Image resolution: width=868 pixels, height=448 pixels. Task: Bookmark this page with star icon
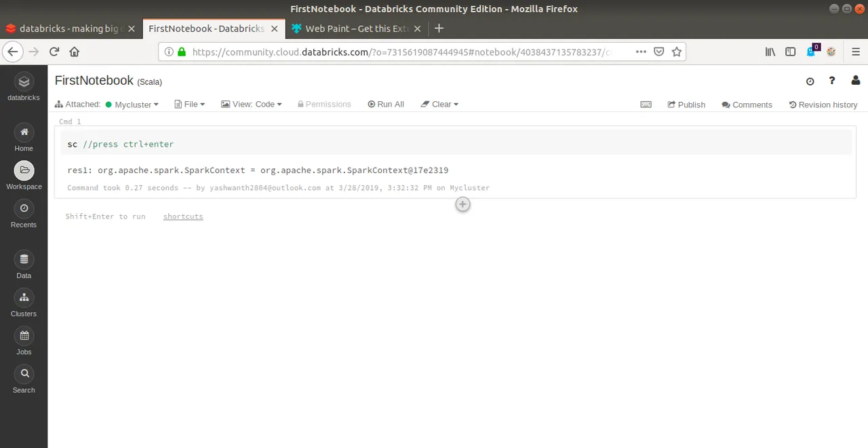coord(676,52)
